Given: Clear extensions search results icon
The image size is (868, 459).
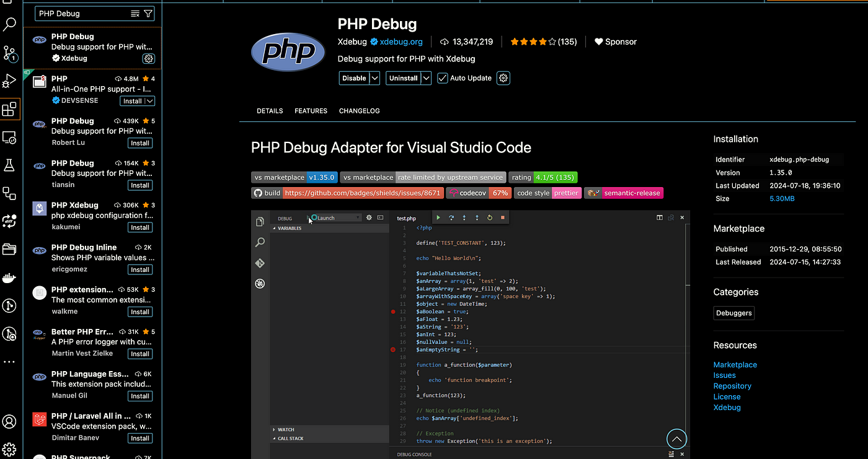Looking at the screenshot, I should pyautogui.click(x=135, y=13).
